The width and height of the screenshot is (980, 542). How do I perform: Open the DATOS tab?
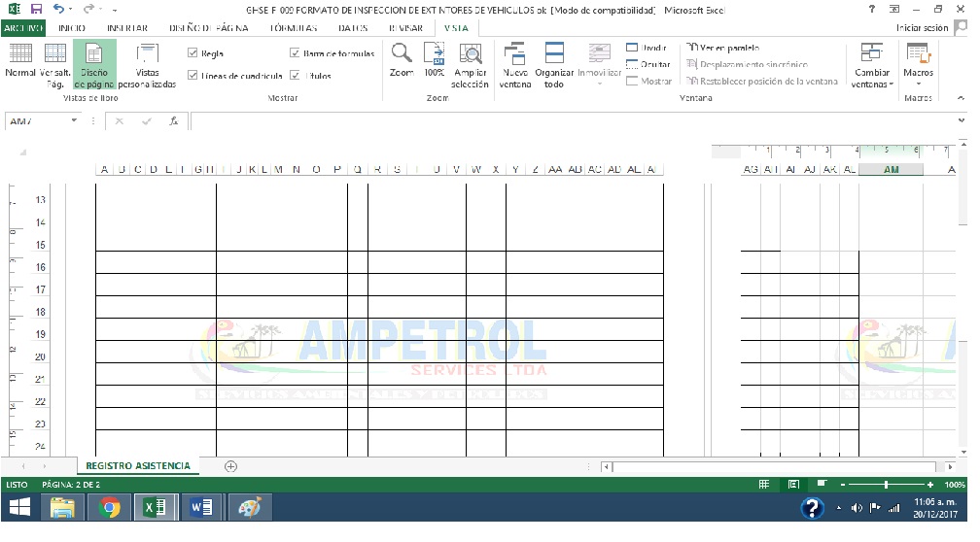pos(353,28)
